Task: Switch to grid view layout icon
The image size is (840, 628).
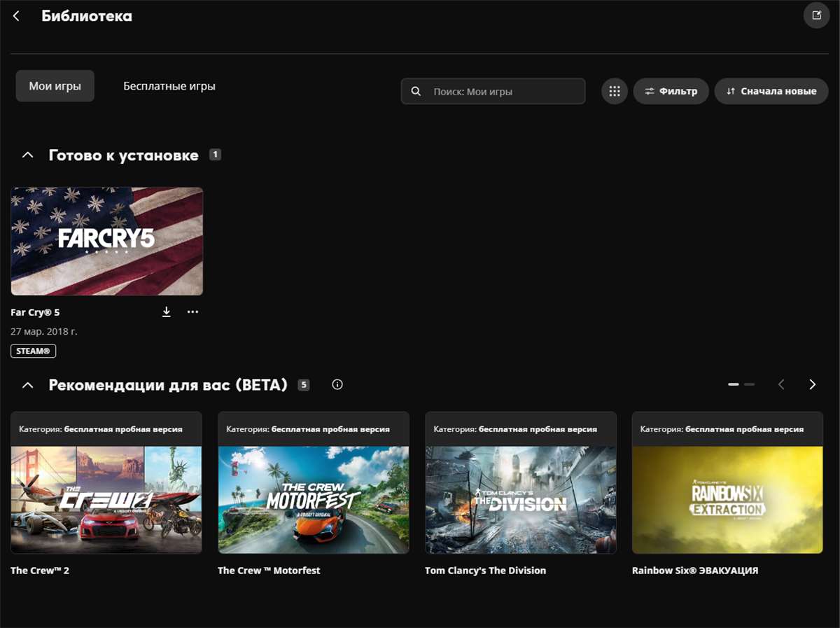Action: pos(615,91)
